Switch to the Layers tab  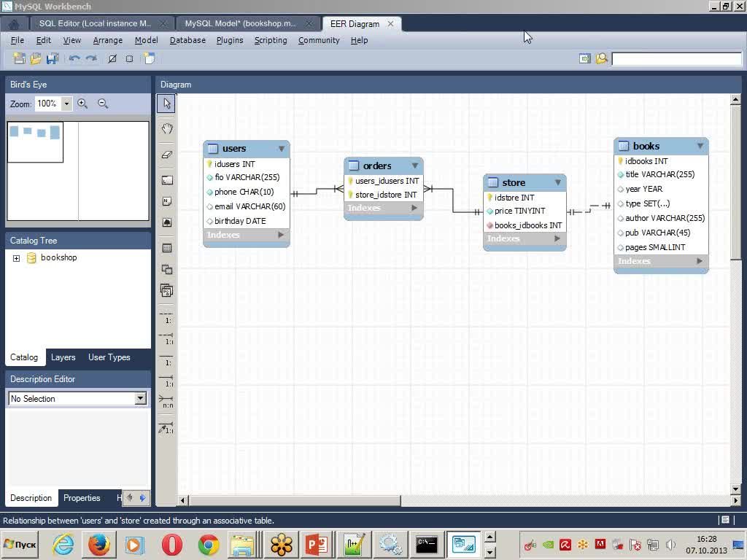63,357
